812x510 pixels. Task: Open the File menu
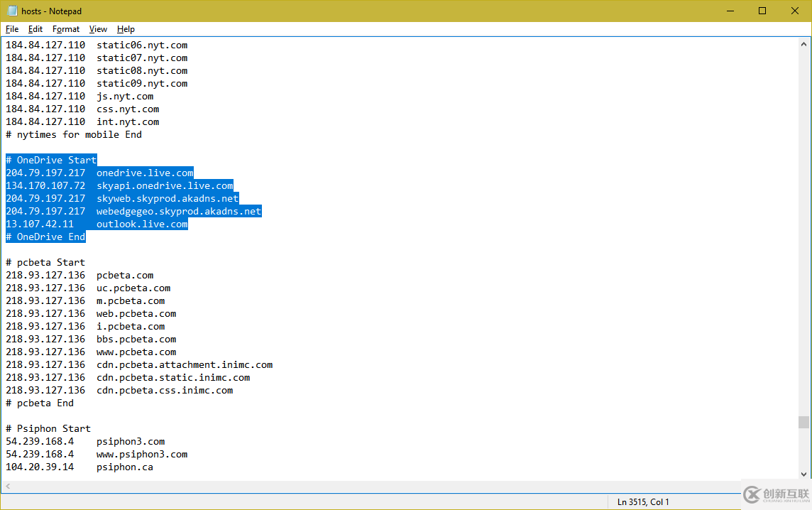[x=12, y=29]
